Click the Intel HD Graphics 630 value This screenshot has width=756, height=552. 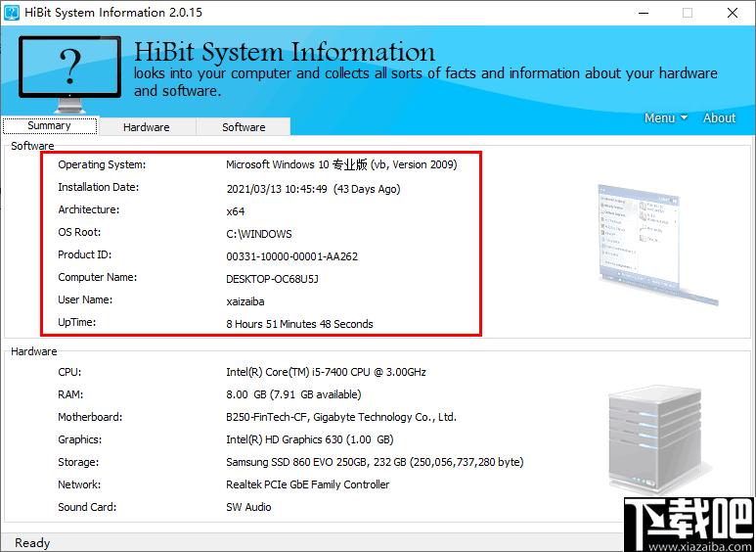point(310,439)
